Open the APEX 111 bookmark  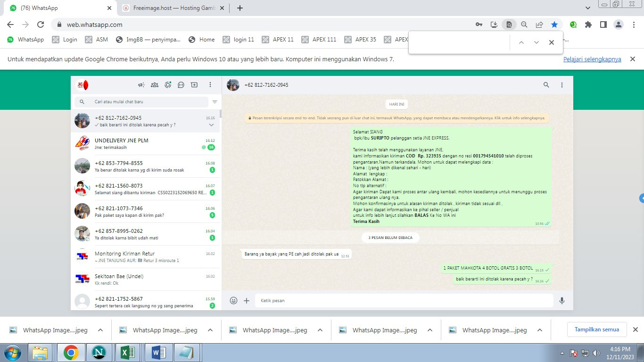[319, 40]
